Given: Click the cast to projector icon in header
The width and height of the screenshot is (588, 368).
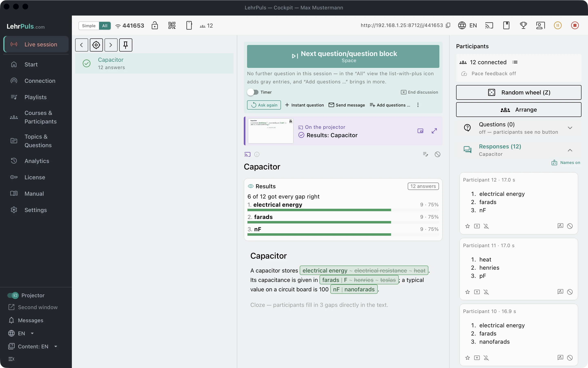Looking at the screenshot, I should [489, 25].
